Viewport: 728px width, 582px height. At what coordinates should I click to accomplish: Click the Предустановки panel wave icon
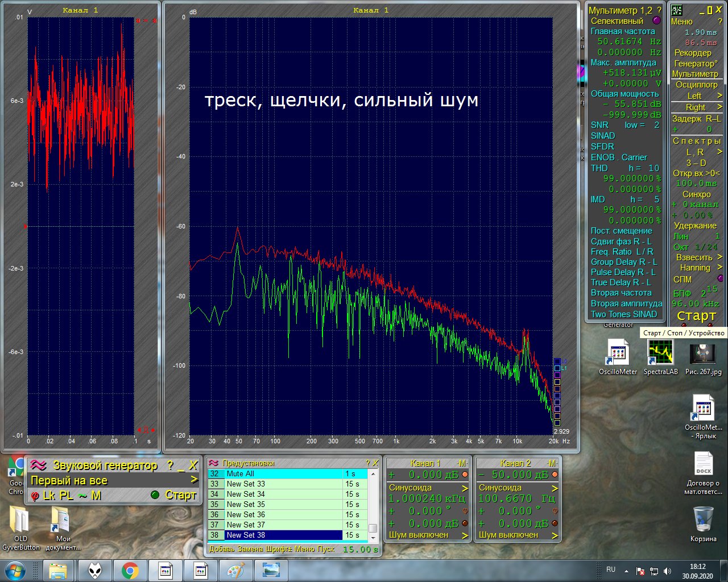[x=214, y=463]
